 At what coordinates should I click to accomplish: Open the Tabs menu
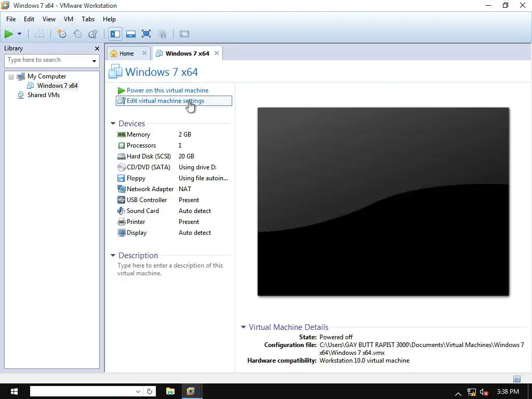click(88, 19)
